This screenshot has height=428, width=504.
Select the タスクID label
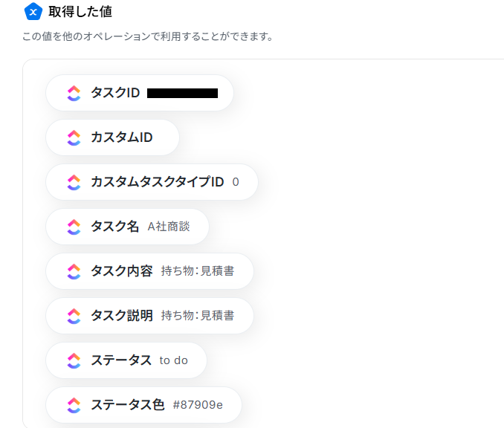pos(115,93)
